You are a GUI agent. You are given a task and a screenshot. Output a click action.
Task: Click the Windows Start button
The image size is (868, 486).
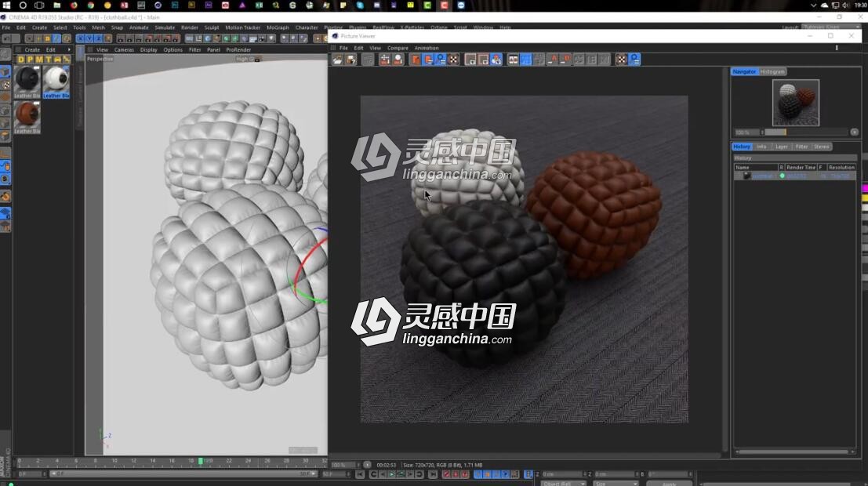(6, 5)
